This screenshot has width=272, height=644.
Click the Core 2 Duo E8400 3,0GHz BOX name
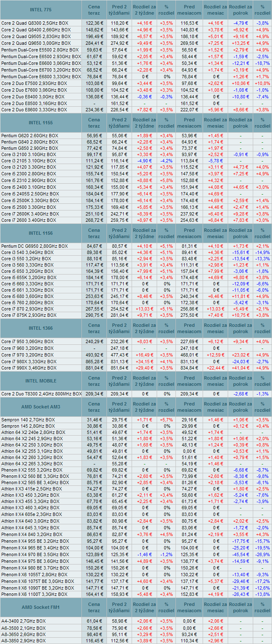click(33, 97)
